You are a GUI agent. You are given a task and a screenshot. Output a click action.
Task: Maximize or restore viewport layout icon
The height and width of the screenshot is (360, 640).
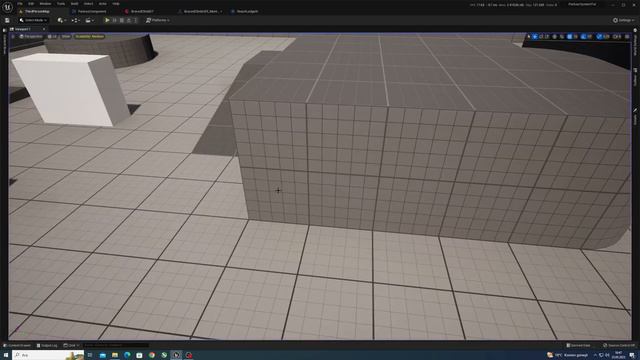pyautogui.click(x=627, y=37)
